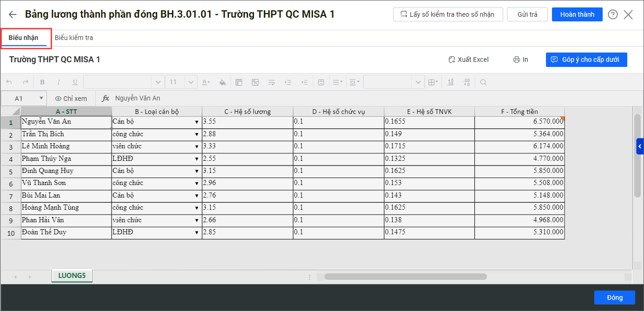The width and height of the screenshot is (644, 311).
Task: Expand the A1 cell name box dropdown
Action: point(41,99)
